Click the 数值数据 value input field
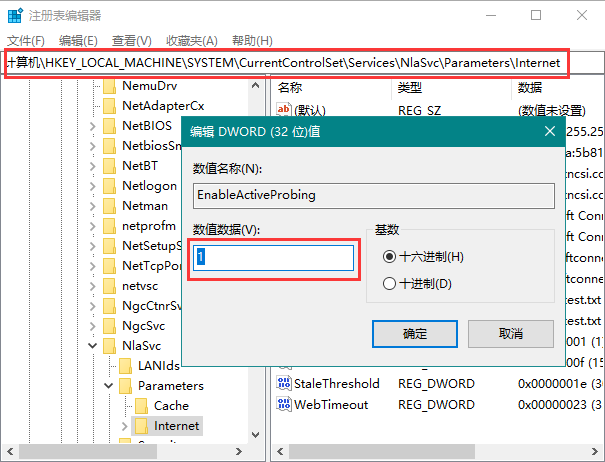This screenshot has width=605, height=462. [x=275, y=258]
